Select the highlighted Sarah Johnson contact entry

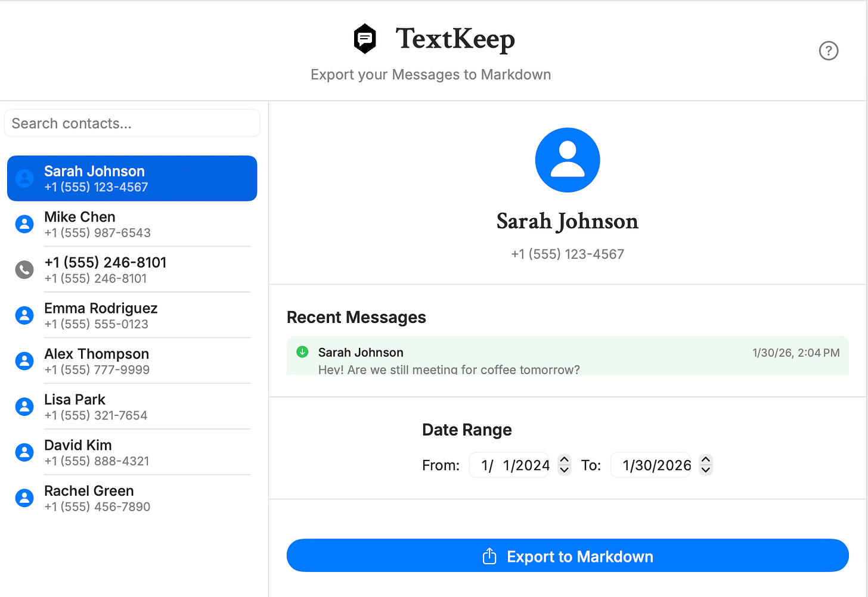pos(132,178)
